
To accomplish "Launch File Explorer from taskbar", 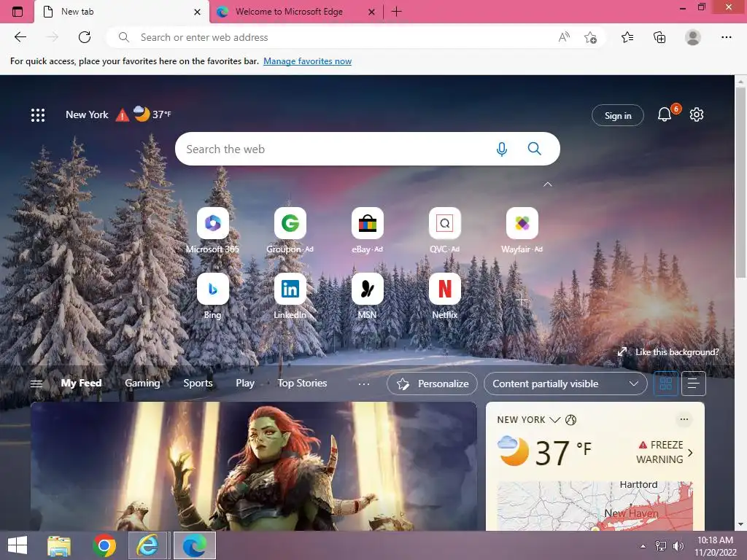I will (x=59, y=545).
